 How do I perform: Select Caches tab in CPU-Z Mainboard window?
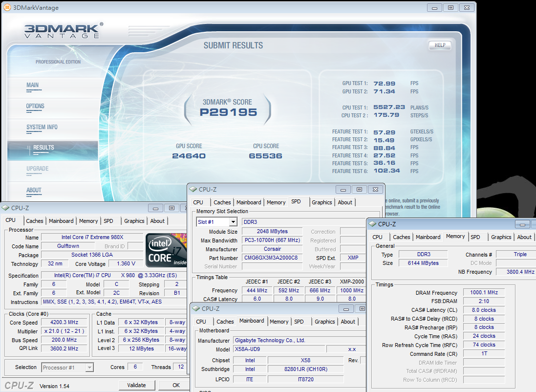click(225, 322)
